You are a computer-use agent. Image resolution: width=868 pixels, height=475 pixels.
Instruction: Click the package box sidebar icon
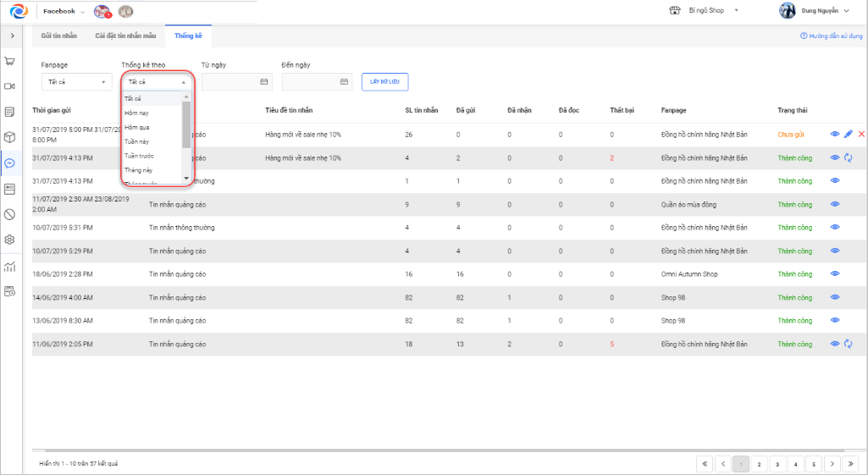10,137
